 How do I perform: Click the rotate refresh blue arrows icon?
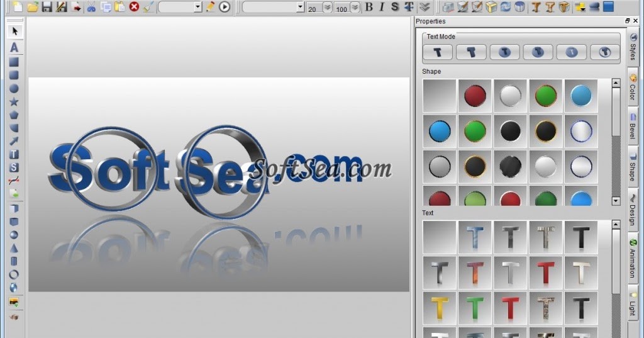point(505,6)
